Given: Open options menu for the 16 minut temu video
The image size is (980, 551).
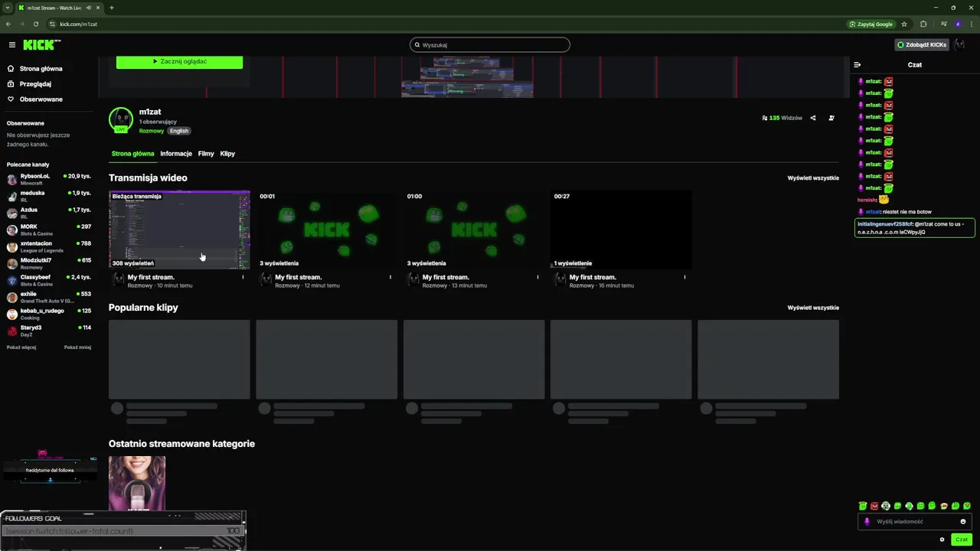Looking at the screenshot, I should tap(684, 277).
